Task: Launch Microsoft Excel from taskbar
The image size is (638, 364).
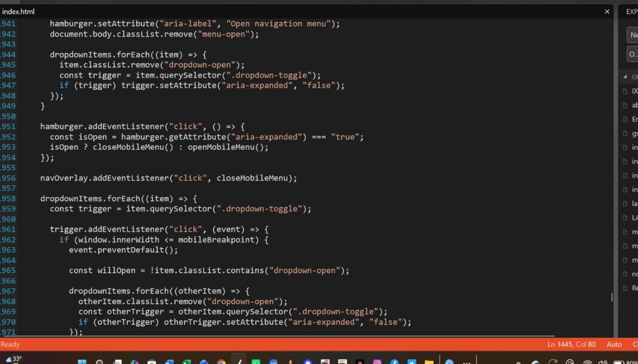Action: [x=187, y=362]
